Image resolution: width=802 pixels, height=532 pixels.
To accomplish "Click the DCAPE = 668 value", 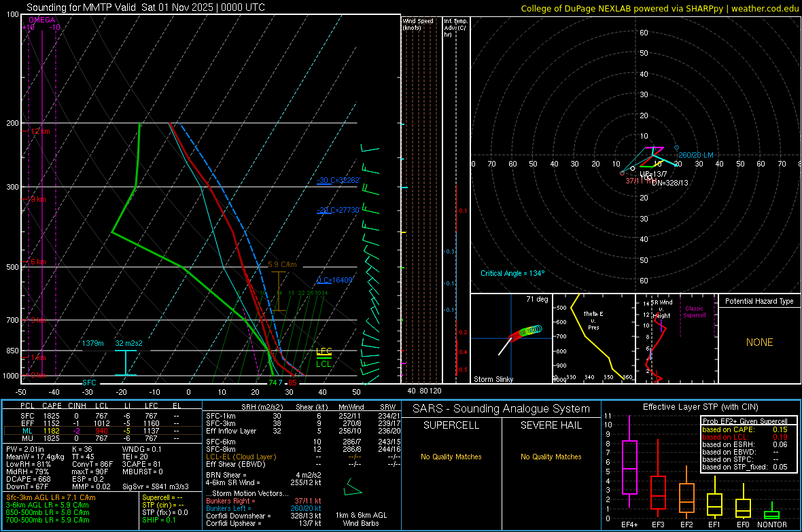I will pos(29,479).
